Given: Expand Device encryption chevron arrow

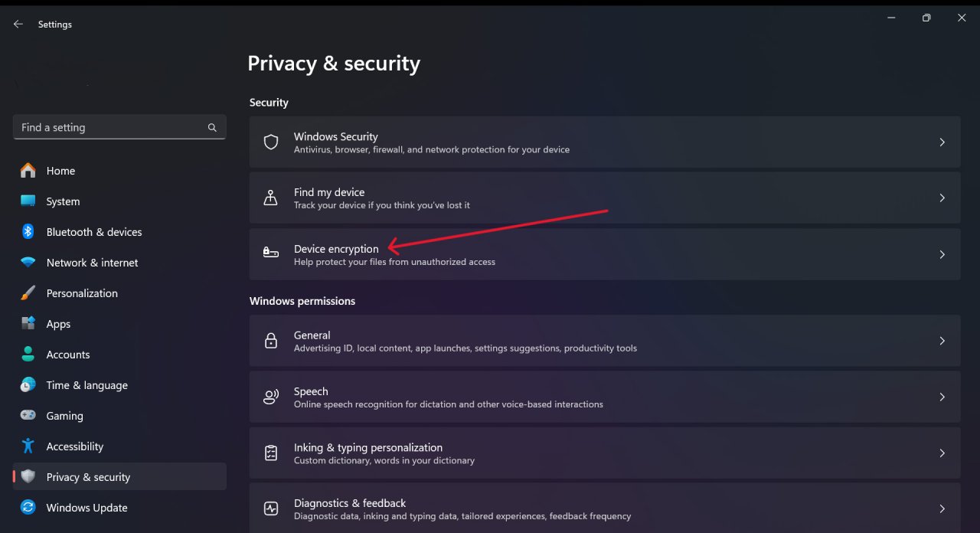Looking at the screenshot, I should coord(942,254).
